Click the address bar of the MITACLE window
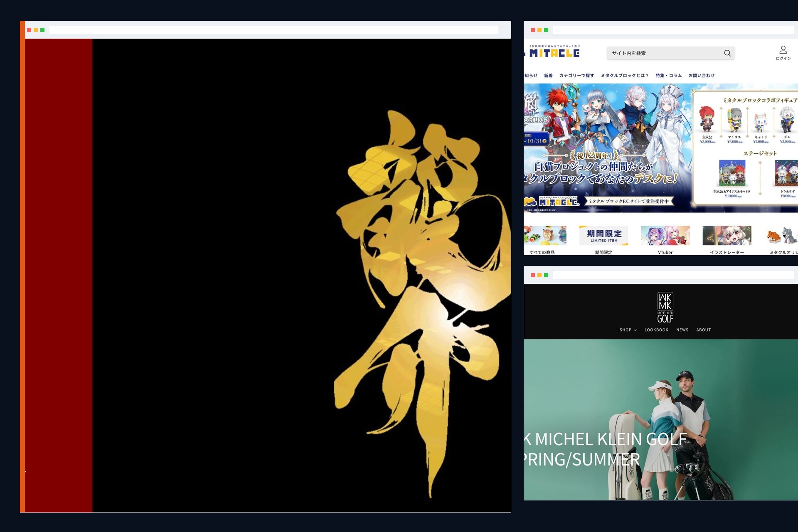 pyautogui.click(x=673, y=30)
